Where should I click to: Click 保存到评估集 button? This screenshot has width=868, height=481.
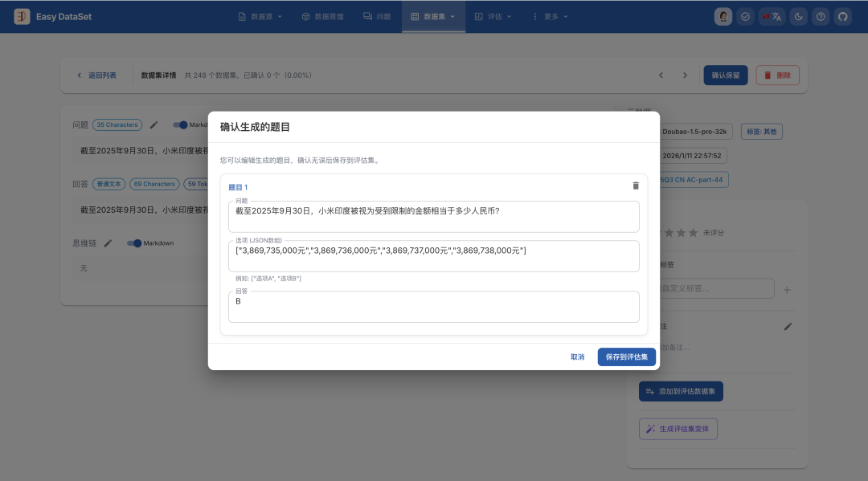coord(627,357)
